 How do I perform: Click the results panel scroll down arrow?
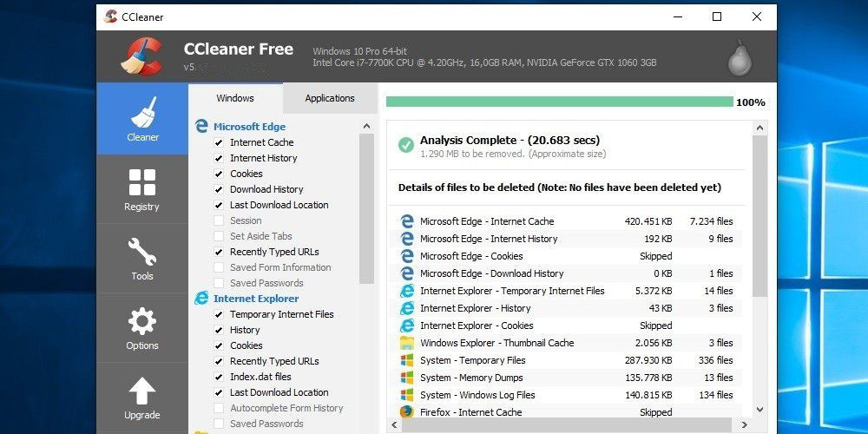coord(760,411)
